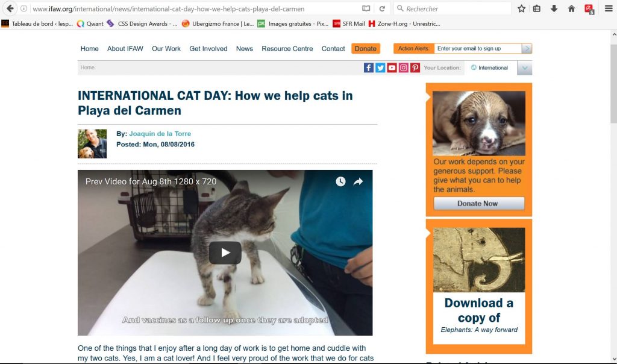Image resolution: width=617 pixels, height=364 pixels.
Task: Open IFAW's Instagram icon
Action: pyautogui.click(x=403, y=67)
